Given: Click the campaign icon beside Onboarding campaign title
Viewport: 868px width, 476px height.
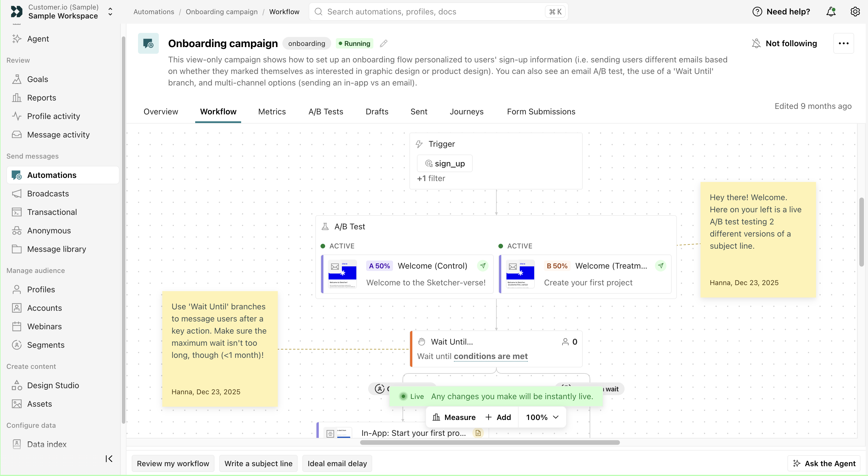Looking at the screenshot, I should coord(148,44).
